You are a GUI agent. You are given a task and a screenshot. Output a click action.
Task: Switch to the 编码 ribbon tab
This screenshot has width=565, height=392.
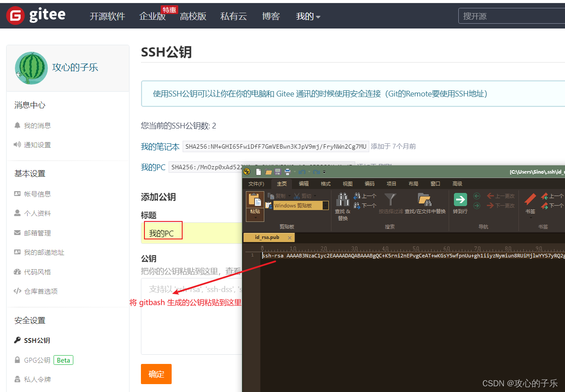point(370,184)
